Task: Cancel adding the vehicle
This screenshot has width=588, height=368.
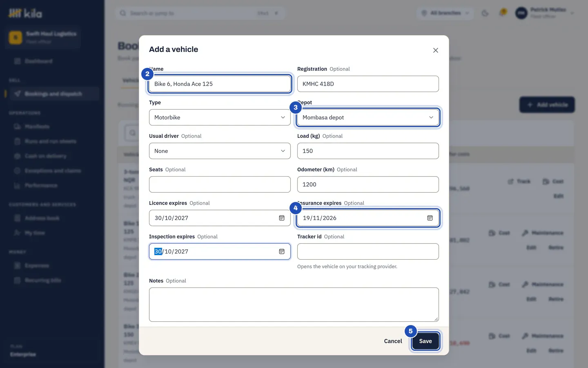Action: point(393,341)
